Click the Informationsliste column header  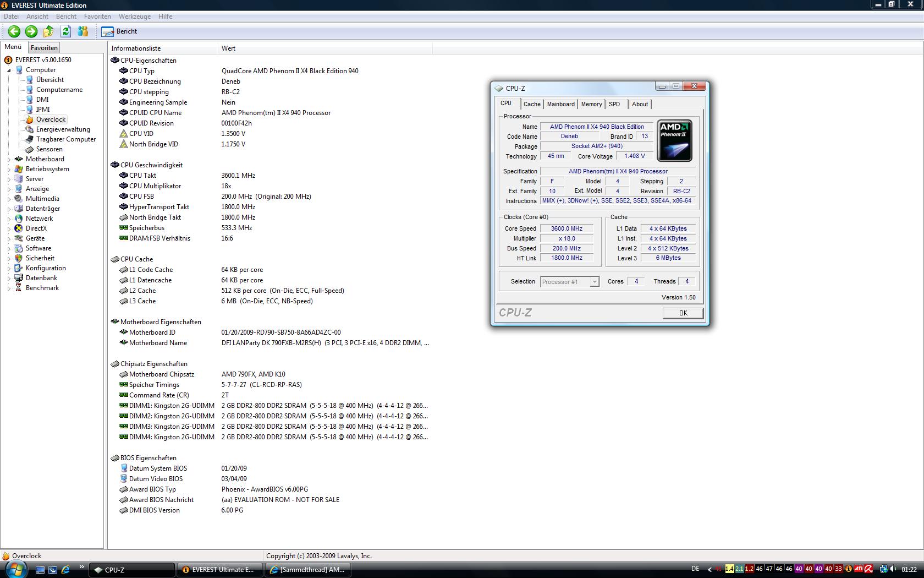click(x=163, y=48)
